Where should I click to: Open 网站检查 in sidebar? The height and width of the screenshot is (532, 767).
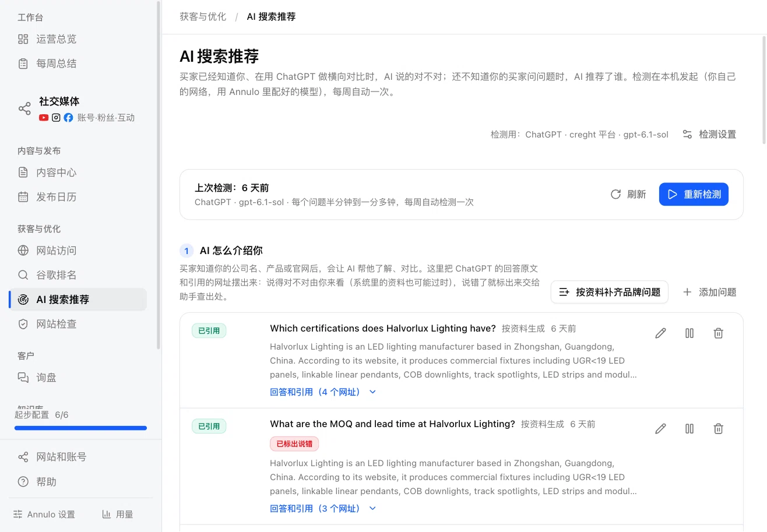78,324
